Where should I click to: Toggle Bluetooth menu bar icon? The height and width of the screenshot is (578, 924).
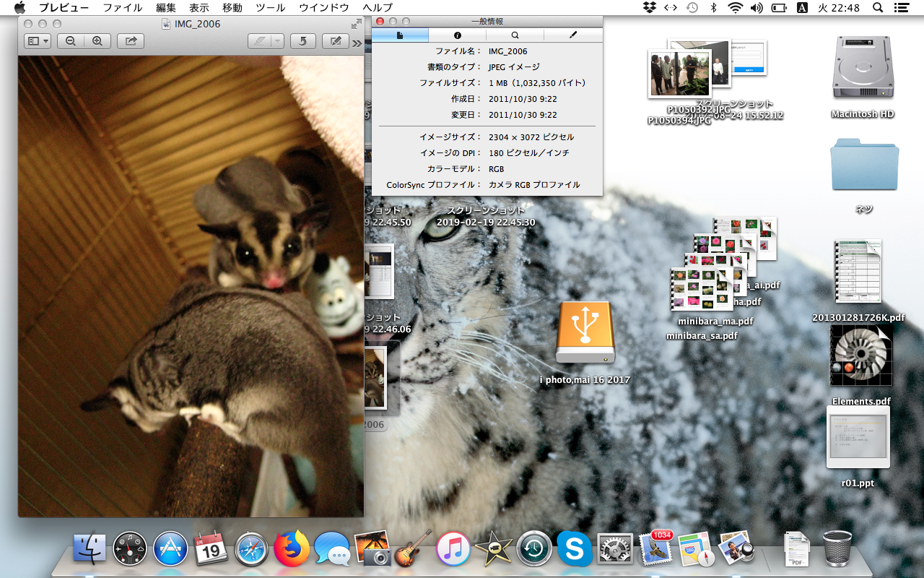pos(713,8)
